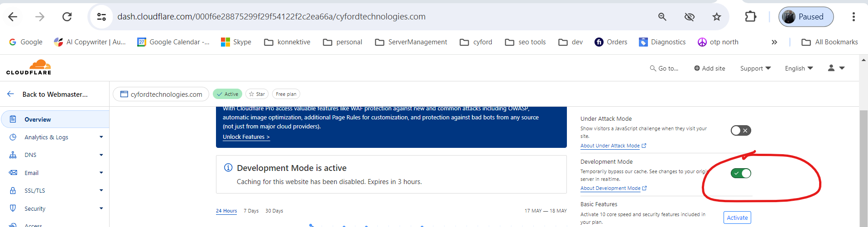Star the cyfordtechnologies.com site
This screenshot has width=868, height=227.
point(257,94)
